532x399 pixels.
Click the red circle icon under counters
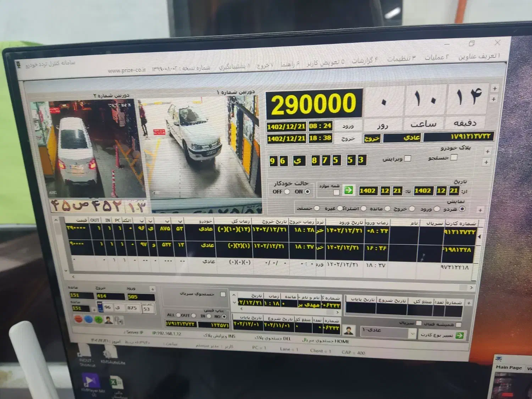tap(78, 319)
